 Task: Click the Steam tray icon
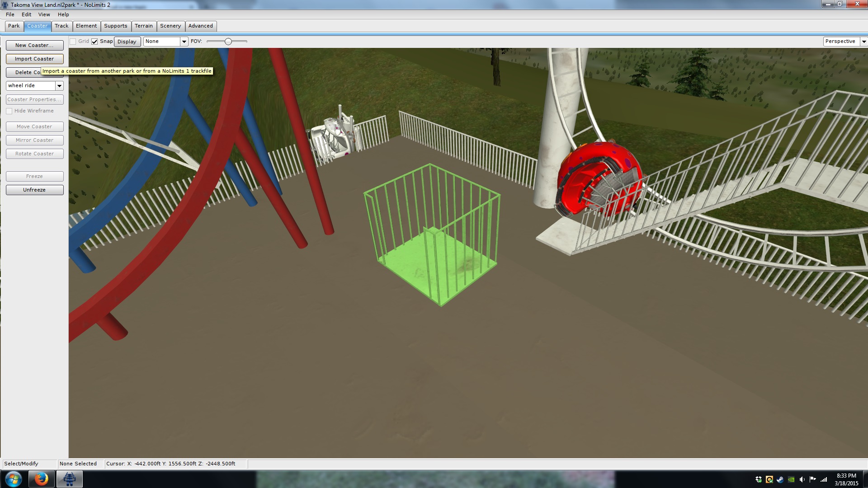point(780,479)
